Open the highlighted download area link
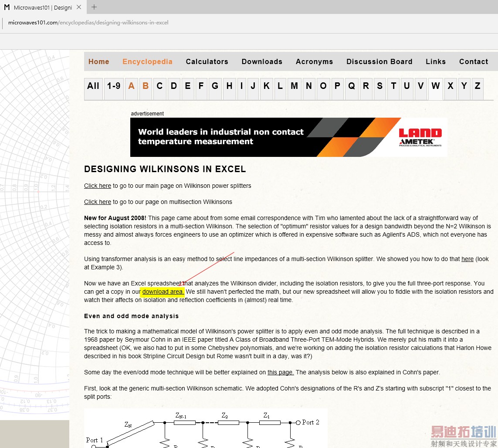This screenshot has width=498, height=448. [163, 292]
